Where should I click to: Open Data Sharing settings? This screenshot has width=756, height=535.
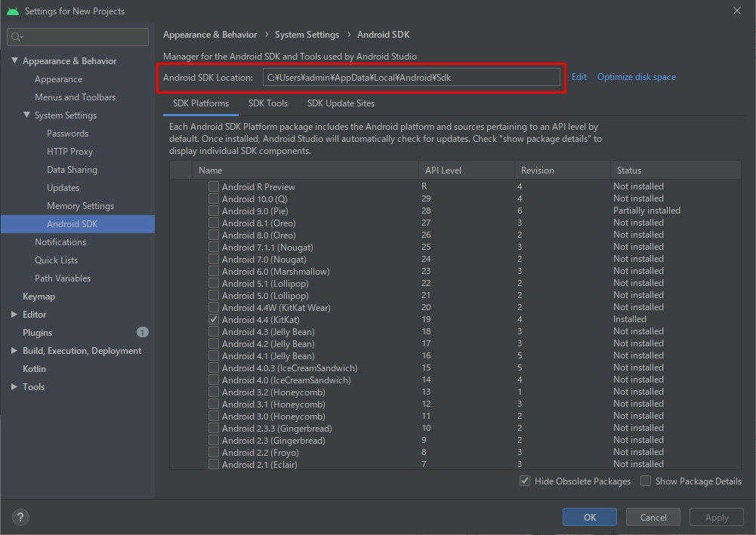[72, 170]
